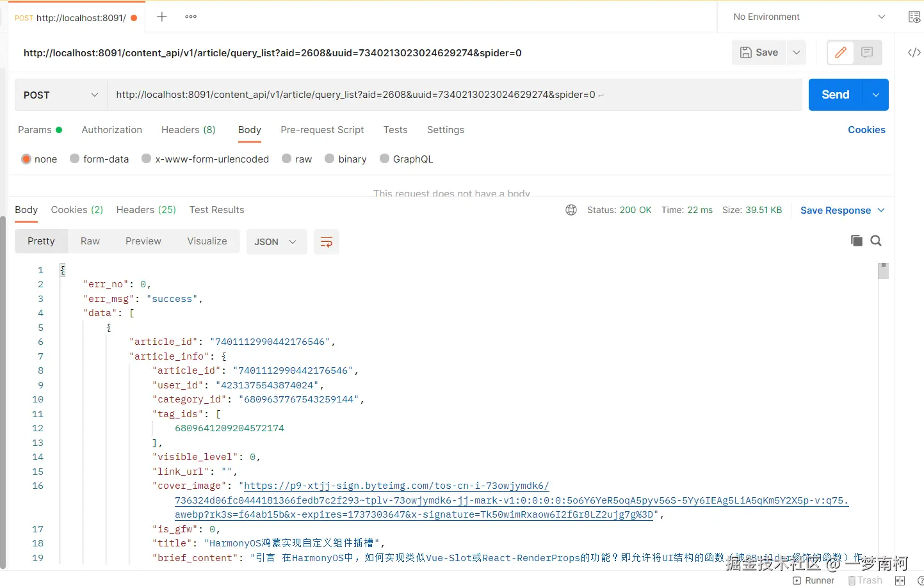Image resolution: width=924 pixels, height=588 pixels.
Task: Click the left window scrollbar
Action: (x=3, y=392)
